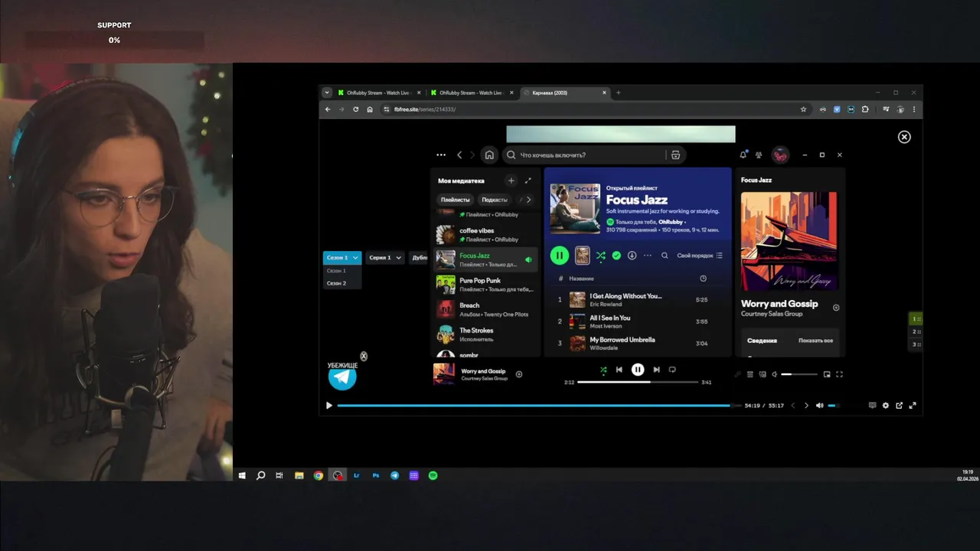
Task: Open the 'Серия 1' episode dropdown
Action: pos(385,258)
